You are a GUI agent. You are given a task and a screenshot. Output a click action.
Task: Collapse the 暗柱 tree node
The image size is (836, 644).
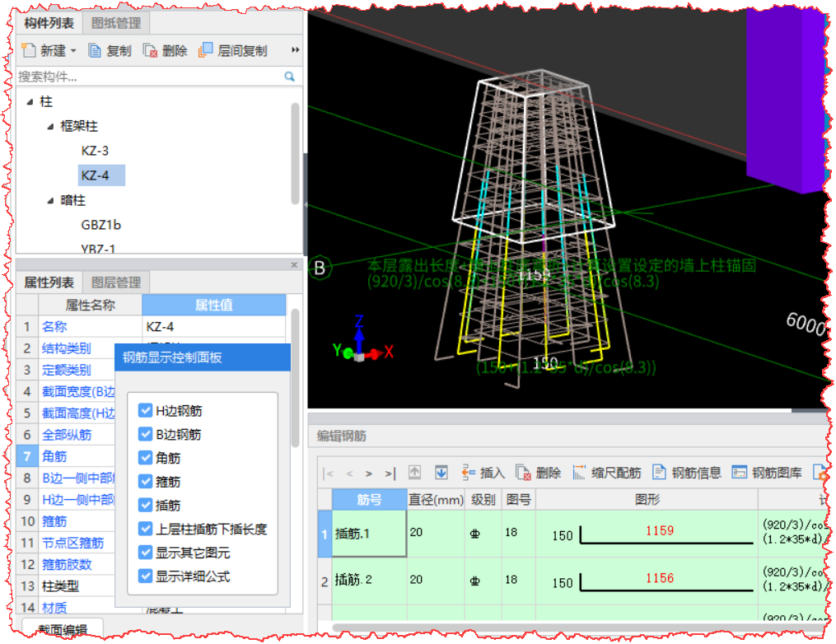click(50, 200)
